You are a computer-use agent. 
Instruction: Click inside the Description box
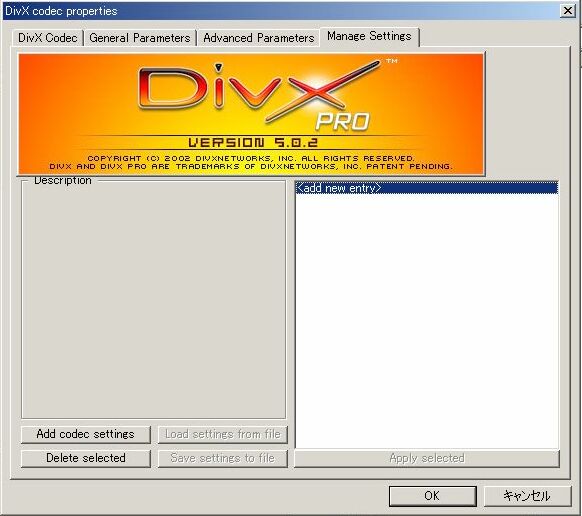point(154,301)
